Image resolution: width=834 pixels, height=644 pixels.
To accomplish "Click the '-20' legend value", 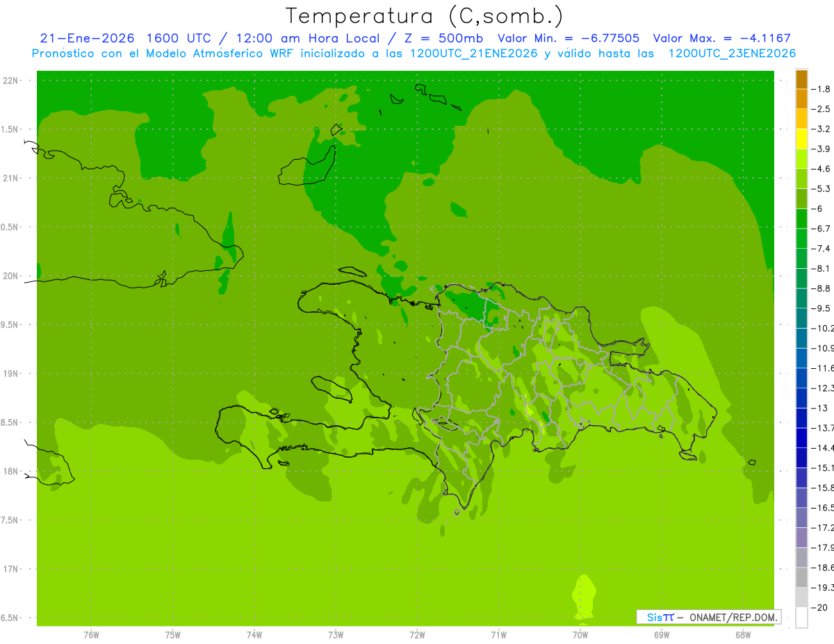I will pyautogui.click(x=820, y=607).
